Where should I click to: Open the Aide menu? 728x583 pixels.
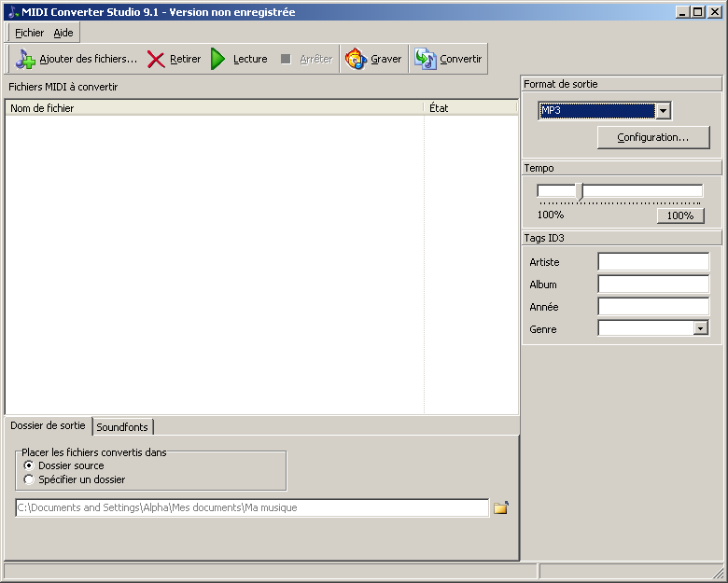(63, 33)
